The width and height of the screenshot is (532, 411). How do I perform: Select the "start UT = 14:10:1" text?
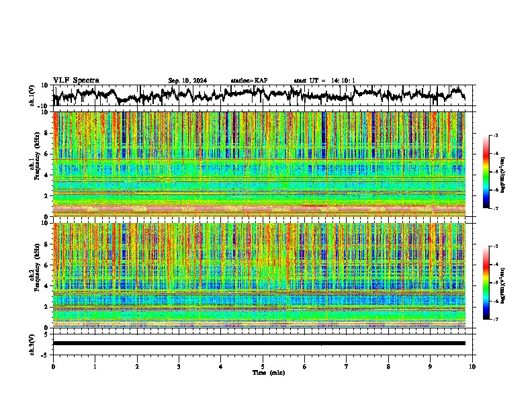click(324, 81)
